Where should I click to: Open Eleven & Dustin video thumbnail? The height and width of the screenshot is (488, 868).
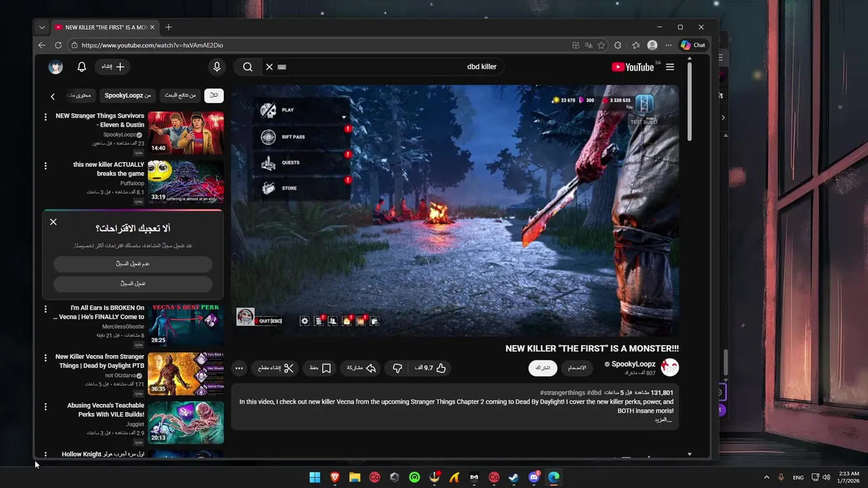click(x=186, y=133)
